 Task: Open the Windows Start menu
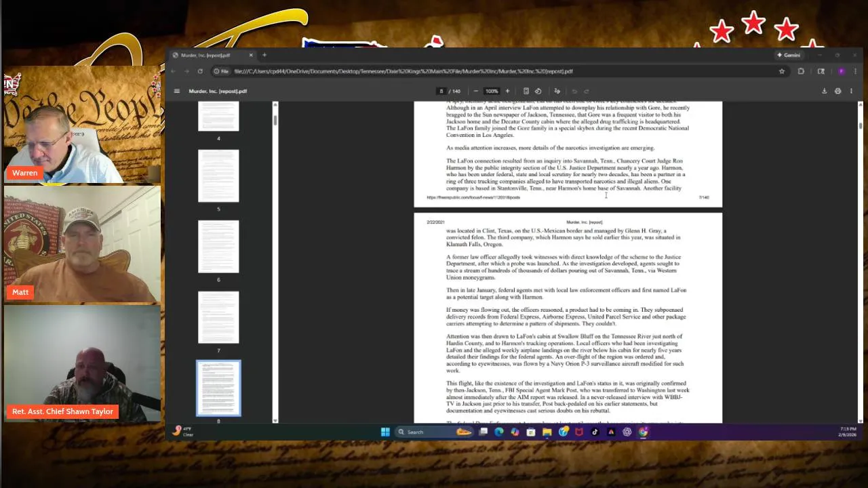(x=385, y=432)
